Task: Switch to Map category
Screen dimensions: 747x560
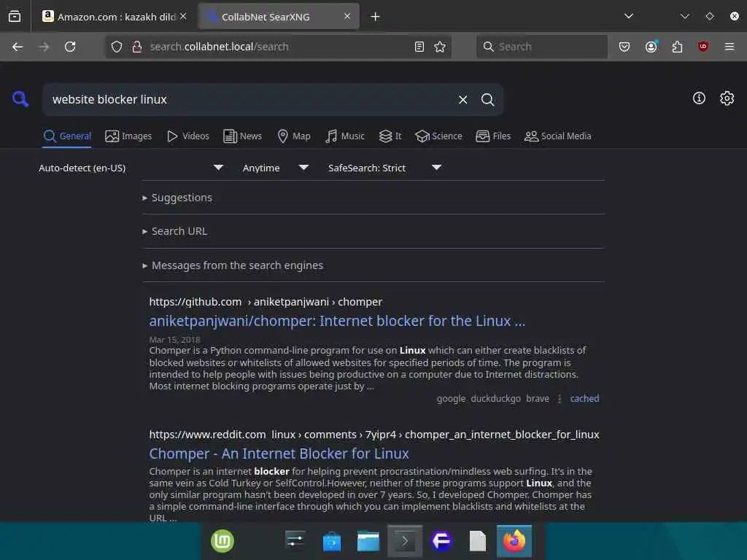Action: click(293, 136)
